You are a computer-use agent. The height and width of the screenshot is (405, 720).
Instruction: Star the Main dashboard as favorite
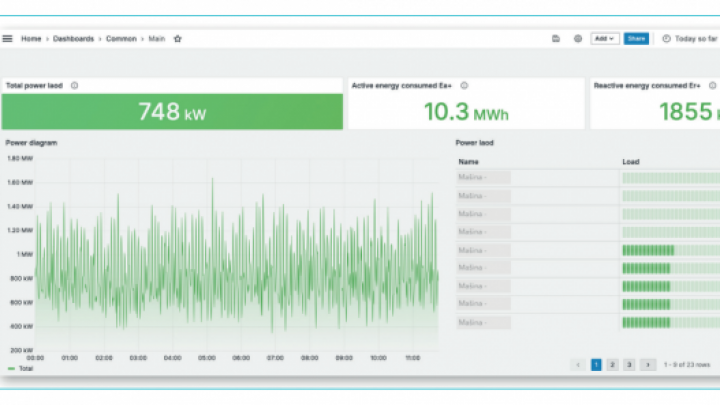coord(177,38)
